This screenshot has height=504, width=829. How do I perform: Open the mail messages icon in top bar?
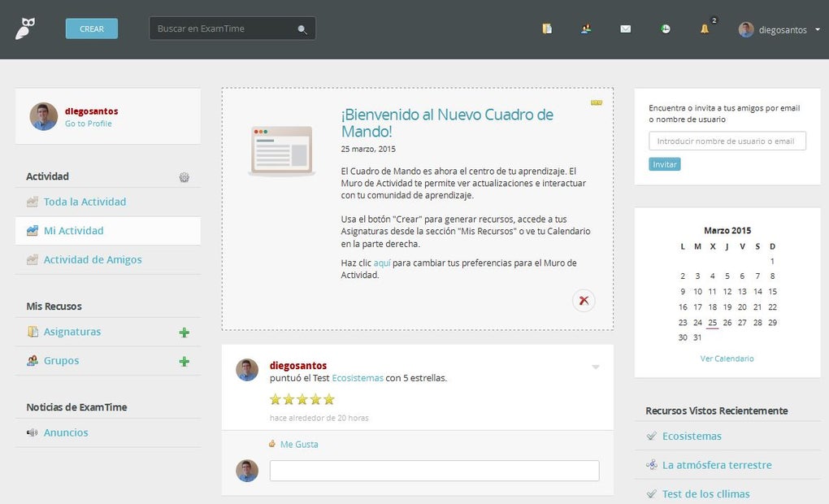pyautogui.click(x=624, y=28)
